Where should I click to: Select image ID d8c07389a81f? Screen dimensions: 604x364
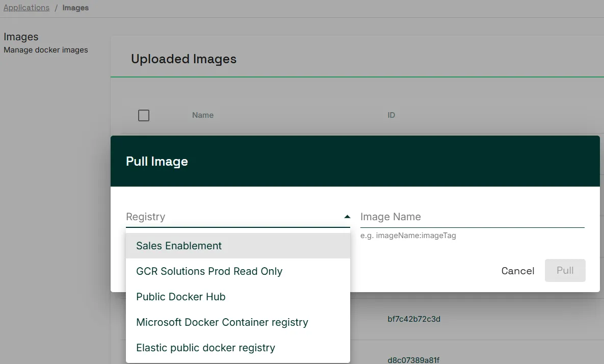413,360
